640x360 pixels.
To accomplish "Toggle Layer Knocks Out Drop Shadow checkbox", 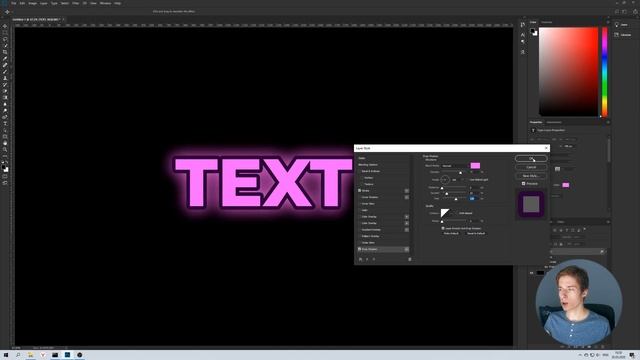I will point(443,229).
